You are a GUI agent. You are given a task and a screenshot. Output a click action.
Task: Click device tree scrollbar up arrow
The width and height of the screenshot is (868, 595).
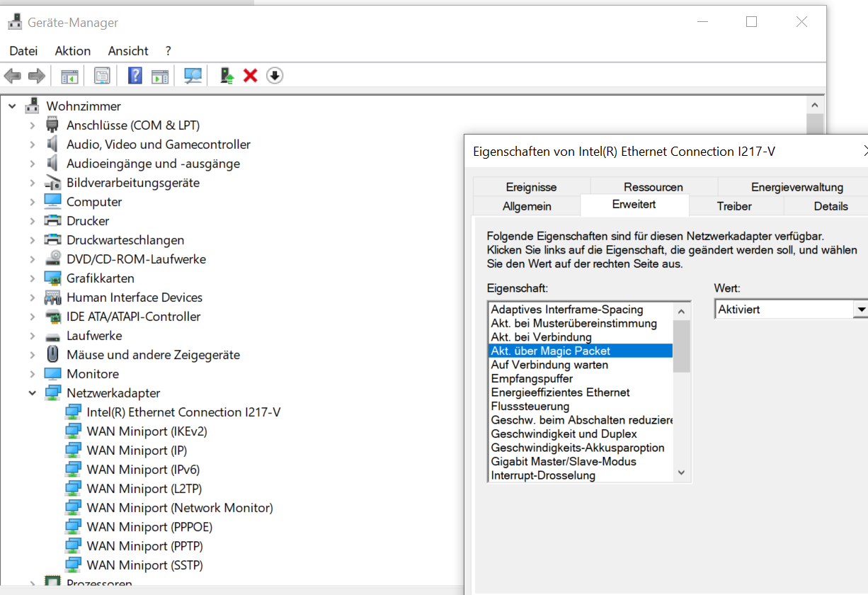(x=816, y=105)
